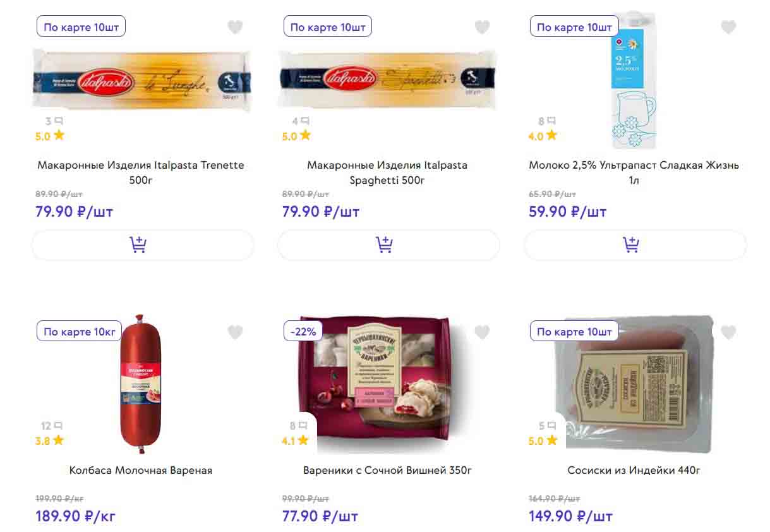The height and width of the screenshot is (532, 770).
Task: Favorite the Italpasta Spaghetti product
Action: point(482,27)
